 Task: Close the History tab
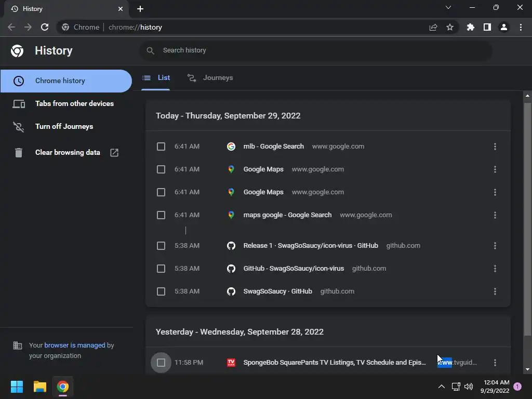point(121,9)
